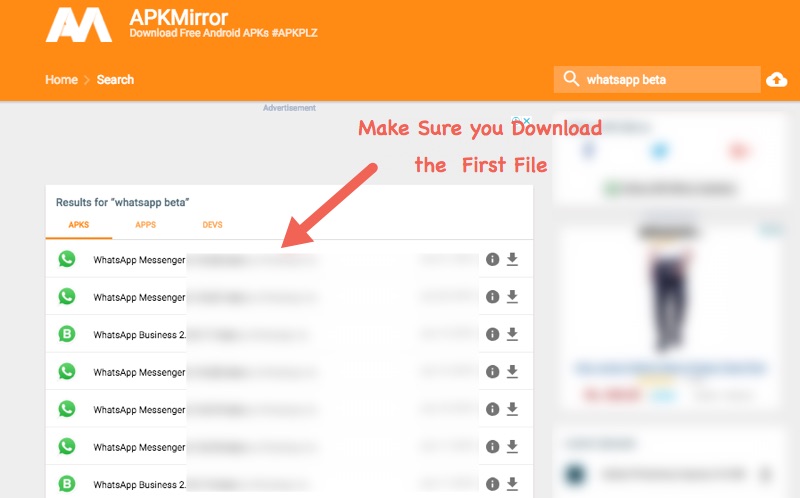
Task: Click the download arrow in the sixth result row
Action: (x=512, y=446)
